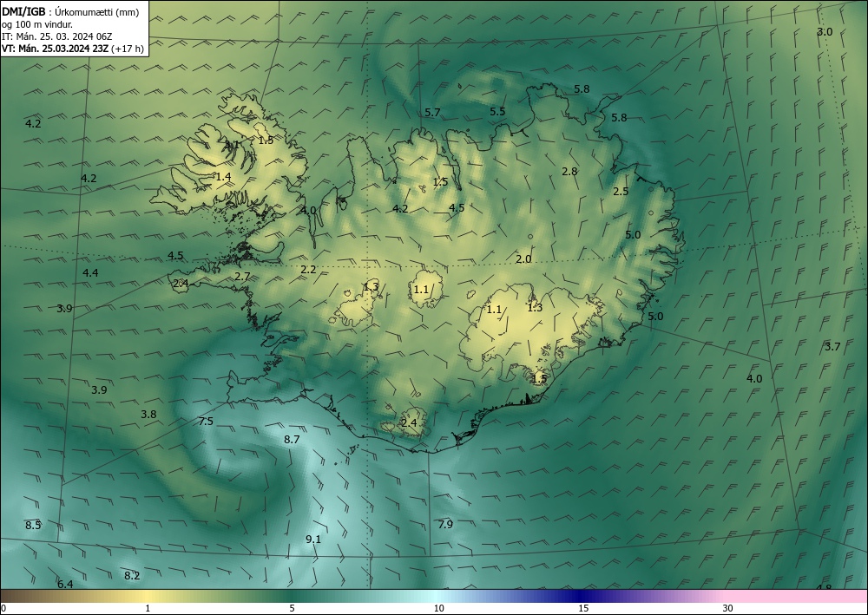Click the 2.7 value label

click(242, 277)
